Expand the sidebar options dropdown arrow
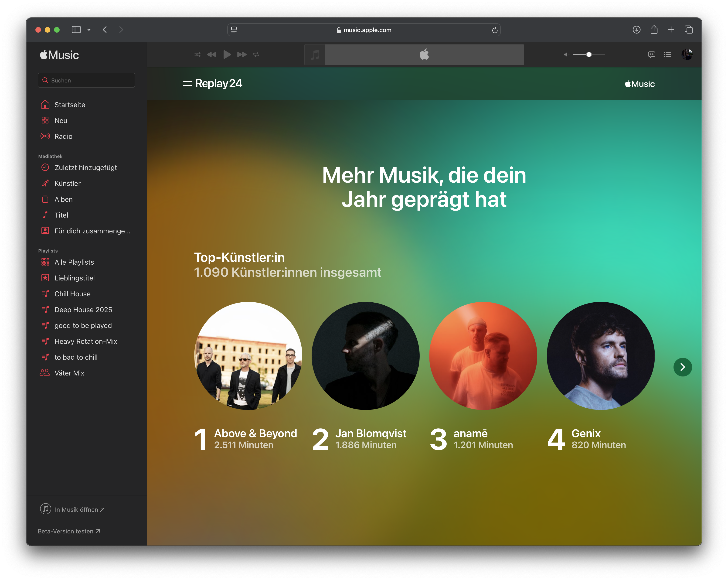The height and width of the screenshot is (580, 728). (89, 30)
